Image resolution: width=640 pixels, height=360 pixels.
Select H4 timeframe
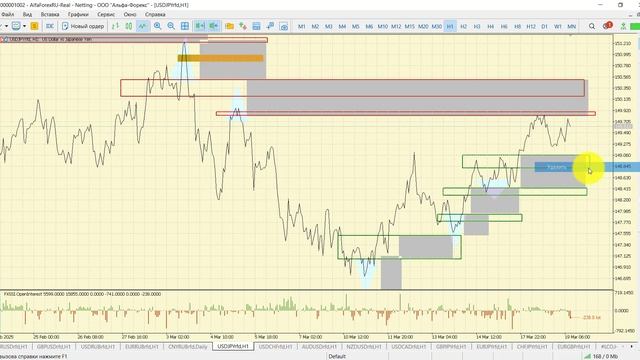coord(490,26)
